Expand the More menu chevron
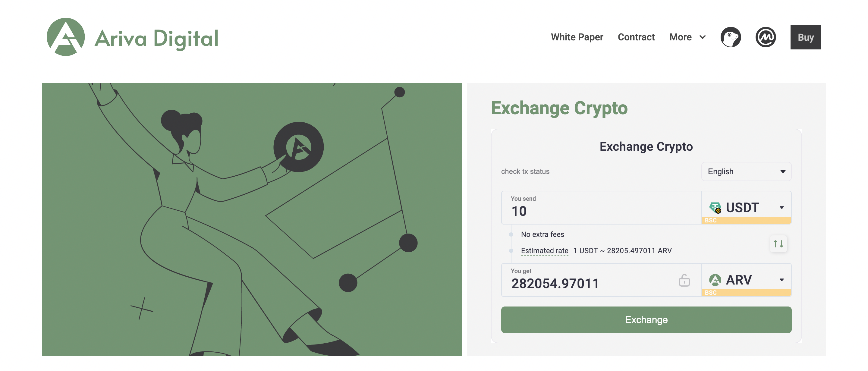Image resolution: width=868 pixels, height=371 pixels. (x=703, y=37)
